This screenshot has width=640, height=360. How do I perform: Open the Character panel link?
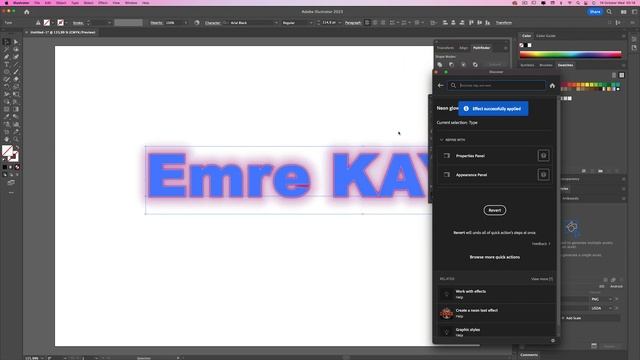[x=212, y=23]
